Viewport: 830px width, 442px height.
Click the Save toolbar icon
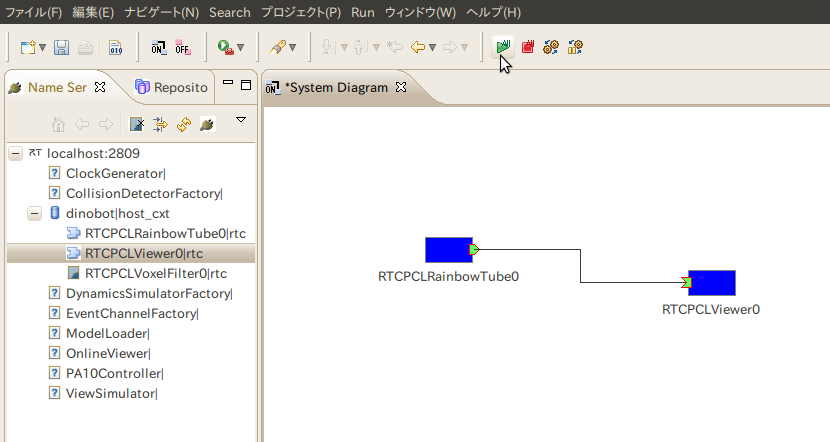(62, 47)
